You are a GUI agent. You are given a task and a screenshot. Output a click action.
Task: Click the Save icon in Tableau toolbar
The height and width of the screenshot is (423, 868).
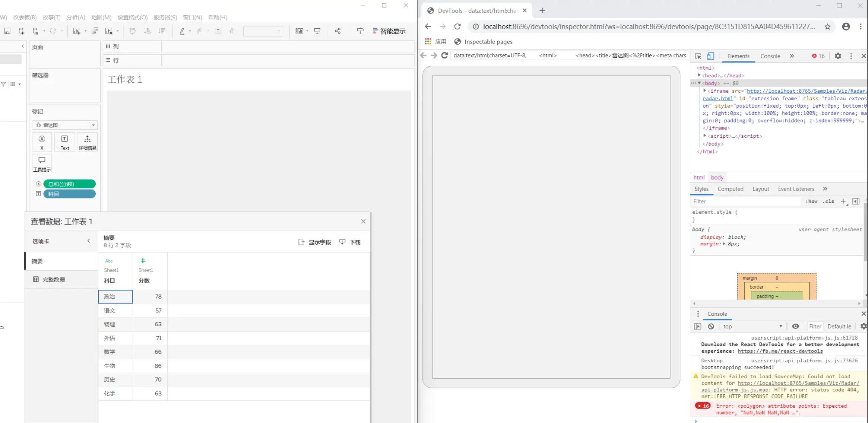7,31
